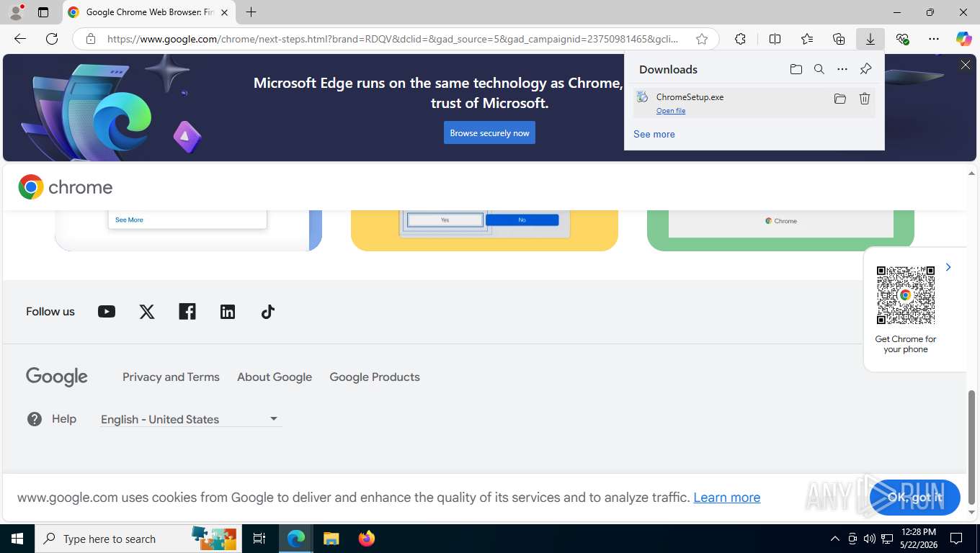
Task: Open Chrome X (Twitter) page icon
Action: click(147, 312)
